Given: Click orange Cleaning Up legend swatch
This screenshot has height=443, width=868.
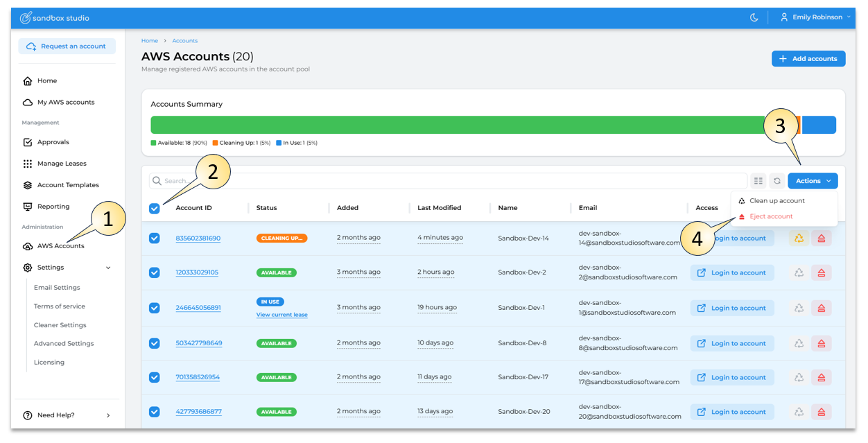Looking at the screenshot, I should click(215, 143).
